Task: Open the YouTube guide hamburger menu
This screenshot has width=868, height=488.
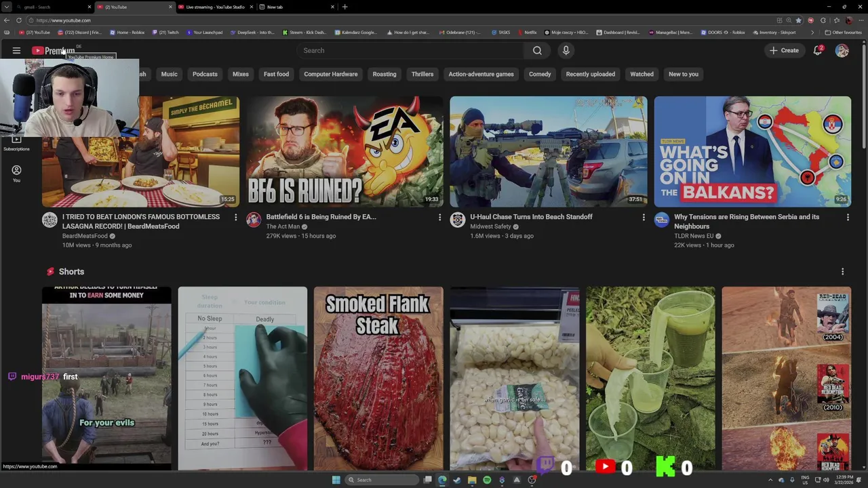Action: pos(16,50)
